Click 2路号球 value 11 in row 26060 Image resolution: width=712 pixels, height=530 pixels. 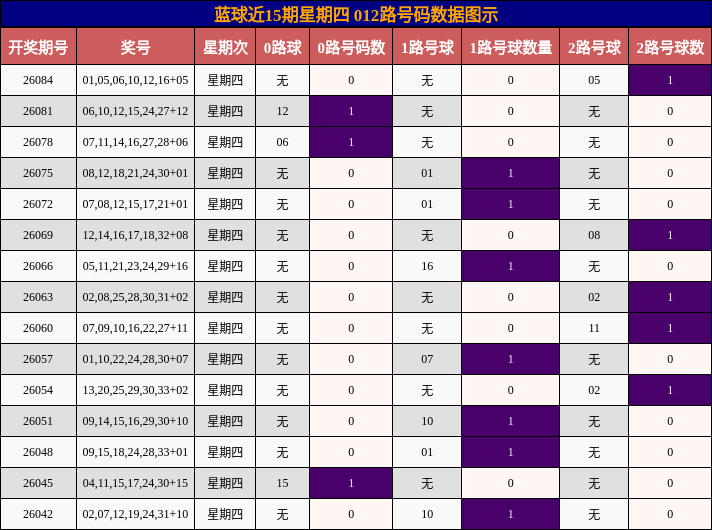tap(594, 328)
